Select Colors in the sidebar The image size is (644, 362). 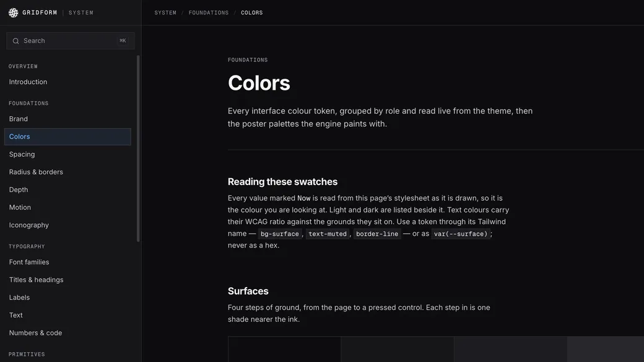point(67,137)
